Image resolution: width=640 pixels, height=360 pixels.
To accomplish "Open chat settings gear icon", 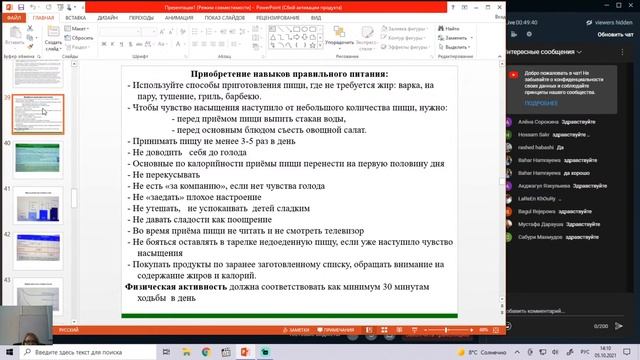I will tap(529, 34).
